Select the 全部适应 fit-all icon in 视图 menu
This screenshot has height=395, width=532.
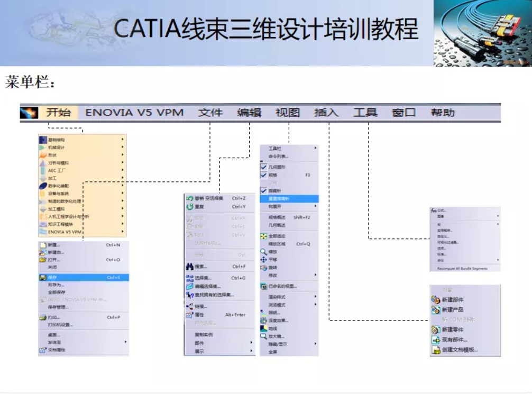tap(263, 237)
